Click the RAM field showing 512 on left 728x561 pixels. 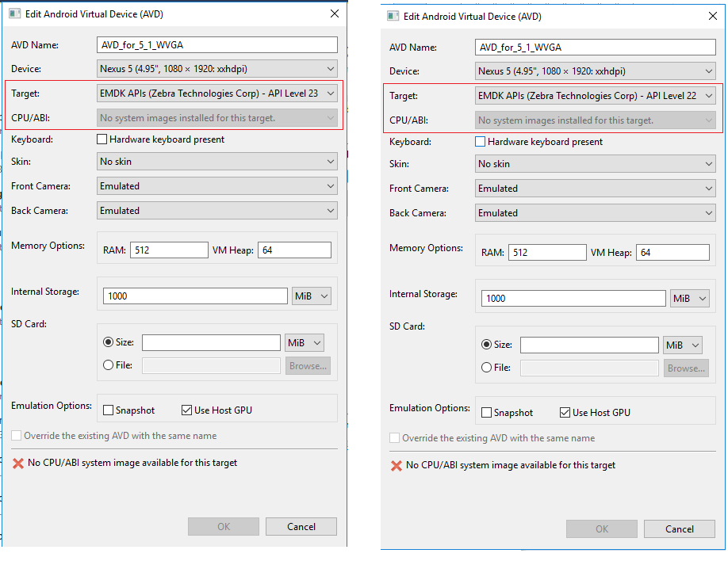[x=169, y=249]
